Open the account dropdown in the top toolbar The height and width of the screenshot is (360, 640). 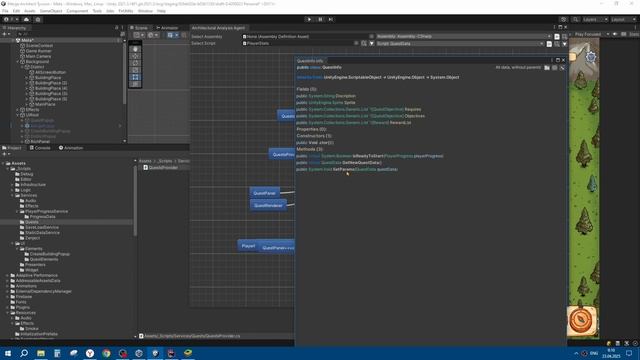click(11, 19)
